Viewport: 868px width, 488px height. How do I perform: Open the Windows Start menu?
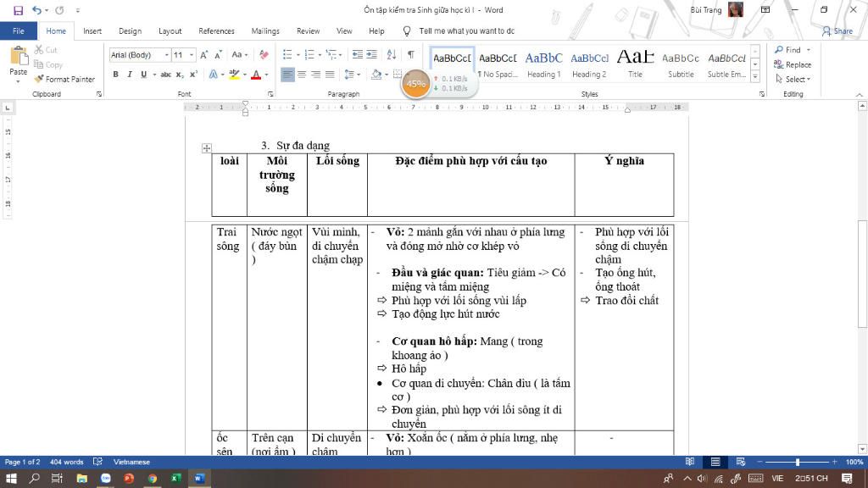pos(11,479)
